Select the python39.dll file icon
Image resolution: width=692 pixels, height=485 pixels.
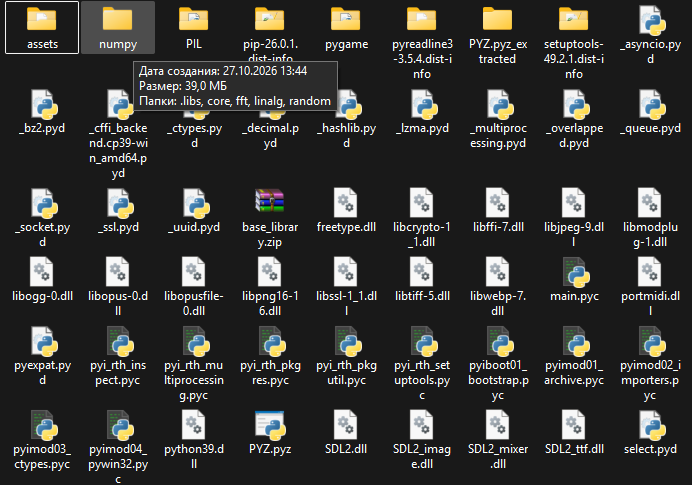click(194, 425)
